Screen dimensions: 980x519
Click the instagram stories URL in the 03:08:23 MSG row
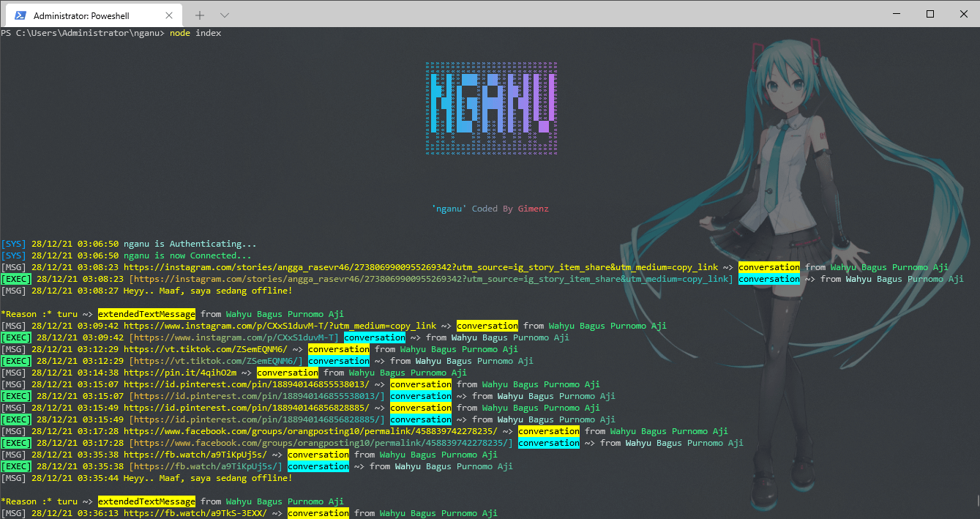422,267
